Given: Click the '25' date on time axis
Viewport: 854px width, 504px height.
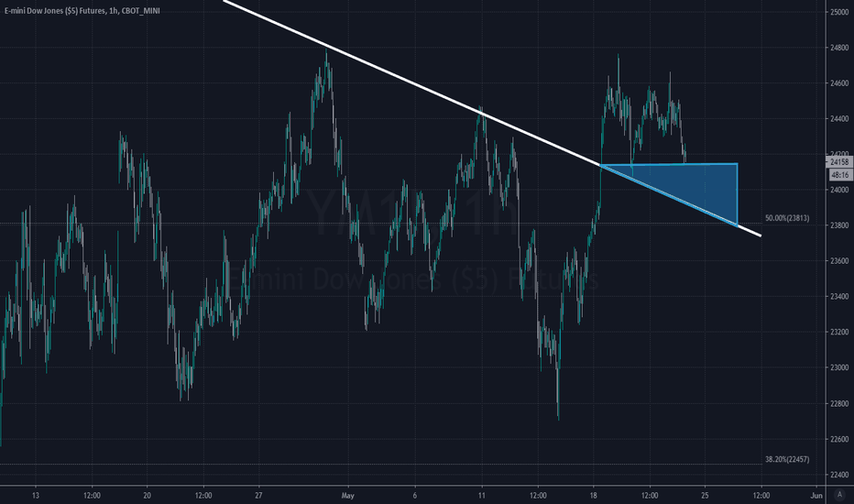Looking at the screenshot, I should pos(705,495).
